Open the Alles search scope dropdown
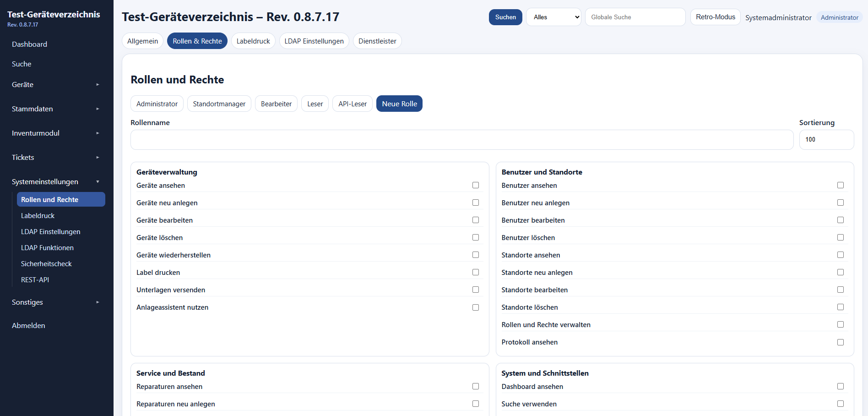This screenshot has height=416, width=868. coord(553,17)
